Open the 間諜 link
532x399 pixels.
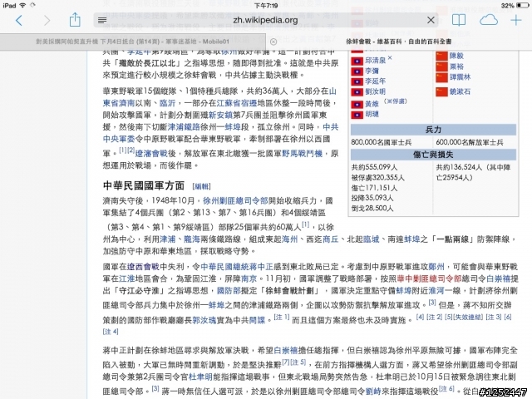257,320
